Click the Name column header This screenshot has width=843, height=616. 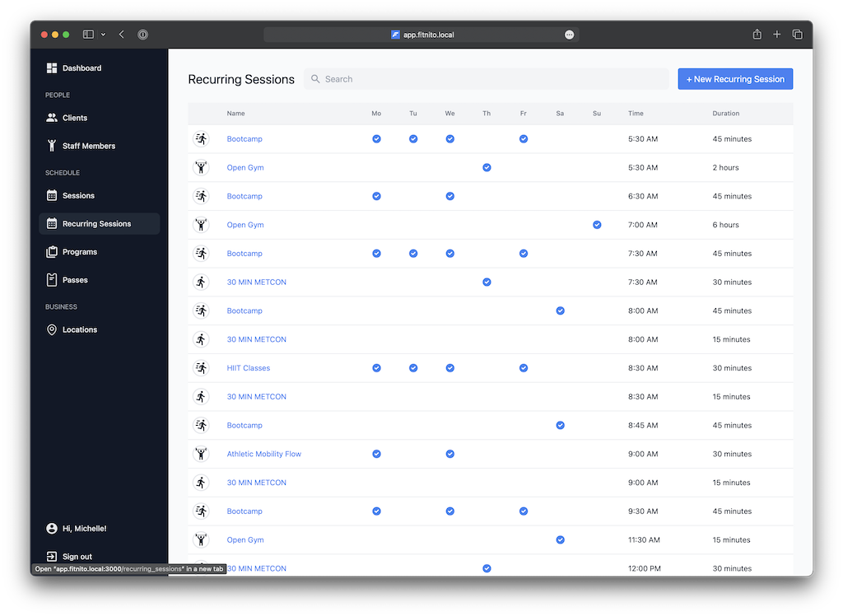tap(235, 114)
